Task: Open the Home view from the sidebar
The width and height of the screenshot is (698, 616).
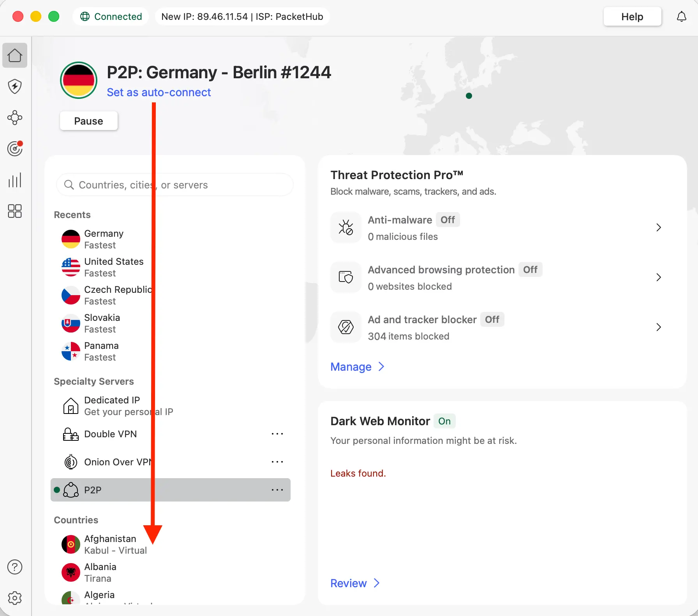Action: click(x=14, y=55)
